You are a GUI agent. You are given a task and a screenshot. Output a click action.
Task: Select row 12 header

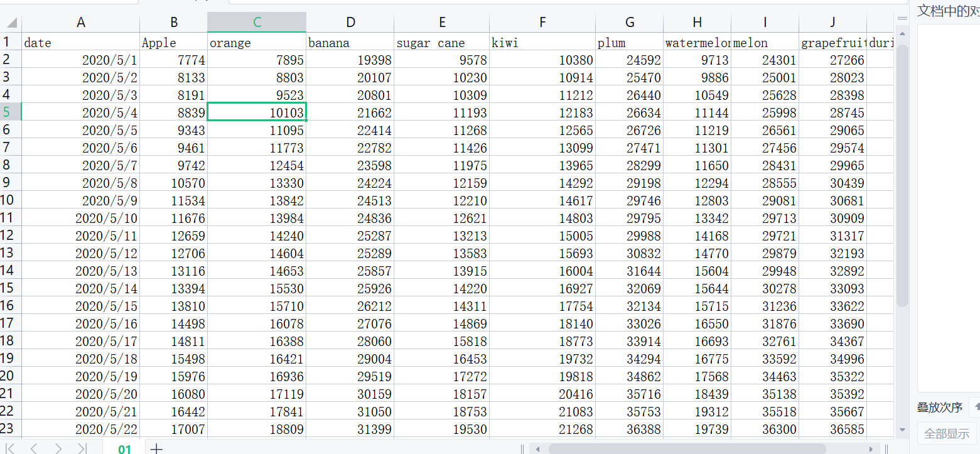coord(11,235)
